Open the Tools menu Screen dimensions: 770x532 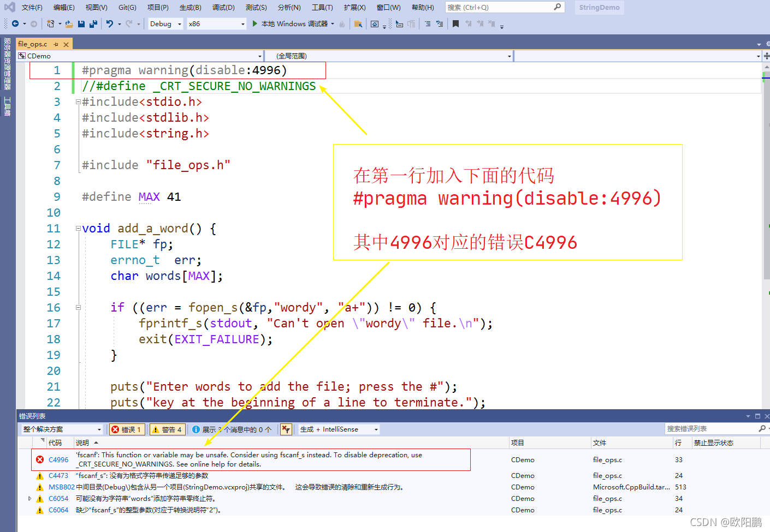322,7
